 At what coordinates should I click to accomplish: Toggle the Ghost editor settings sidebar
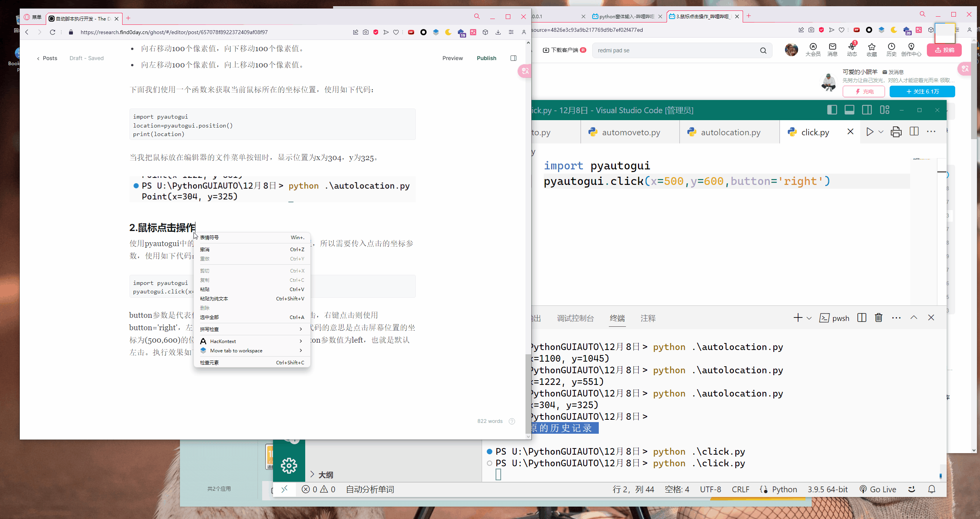(x=513, y=58)
